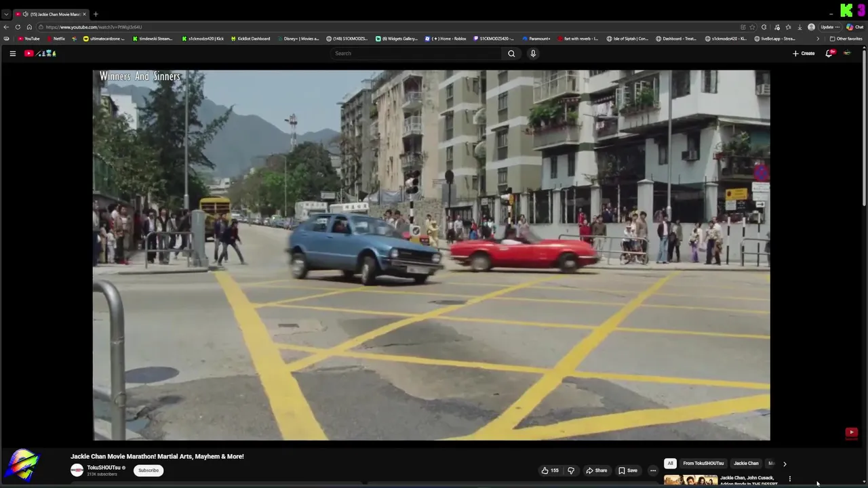Select the From TokuSHOUTsu chip

[703, 464]
